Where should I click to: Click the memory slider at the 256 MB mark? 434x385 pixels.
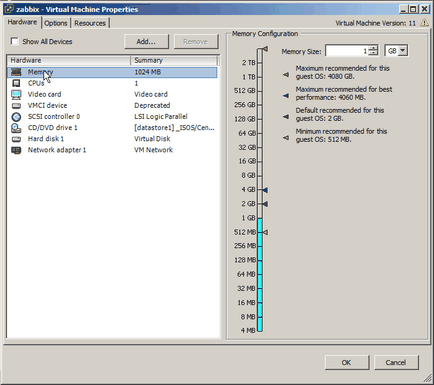point(260,246)
